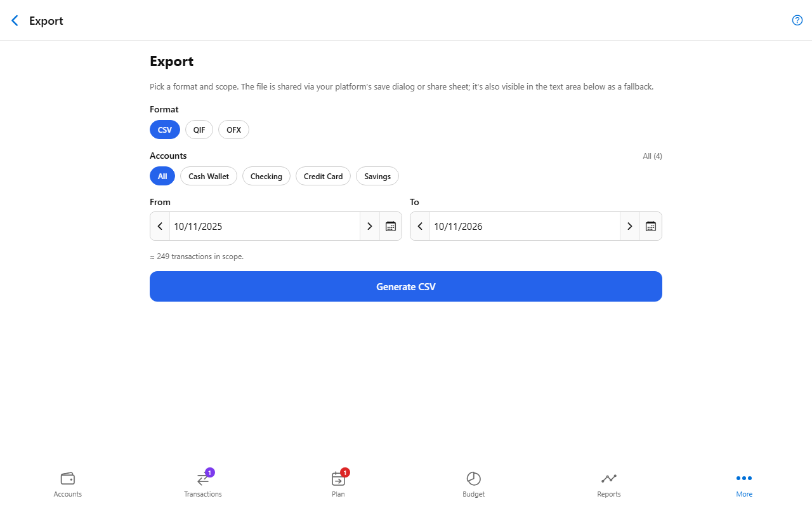The image size is (812, 508).
Task: Toggle Checking account chip
Action: click(x=266, y=176)
